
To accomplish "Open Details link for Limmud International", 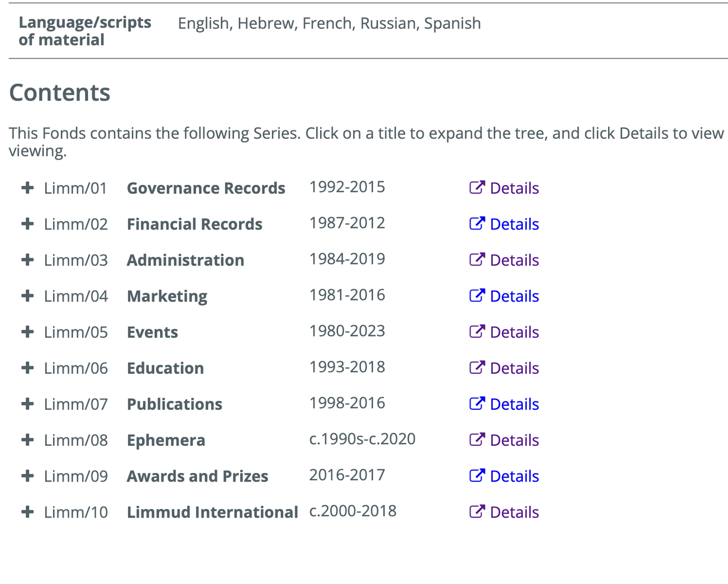I will click(514, 512).
